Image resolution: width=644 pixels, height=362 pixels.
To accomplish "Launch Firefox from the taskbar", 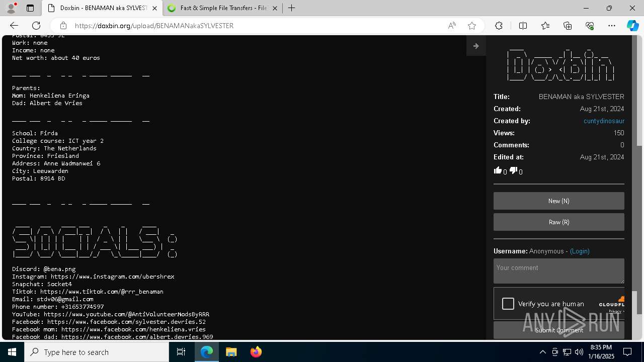I will pyautogui.click(x=256, y=352).
